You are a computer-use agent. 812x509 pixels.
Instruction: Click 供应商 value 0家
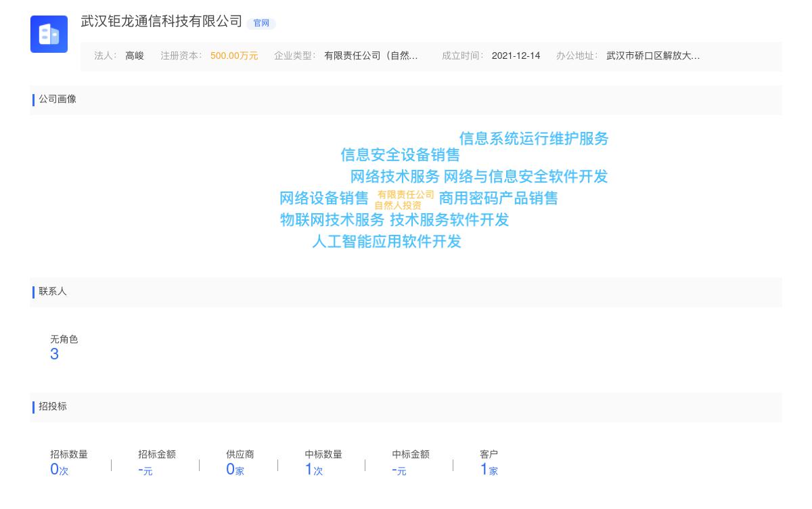point(235,469)
